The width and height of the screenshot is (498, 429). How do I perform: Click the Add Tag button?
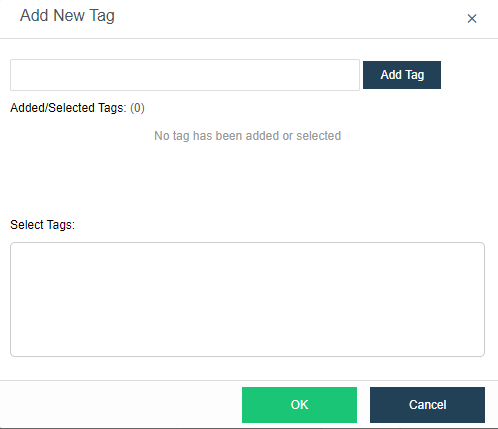tap(402, 75)
